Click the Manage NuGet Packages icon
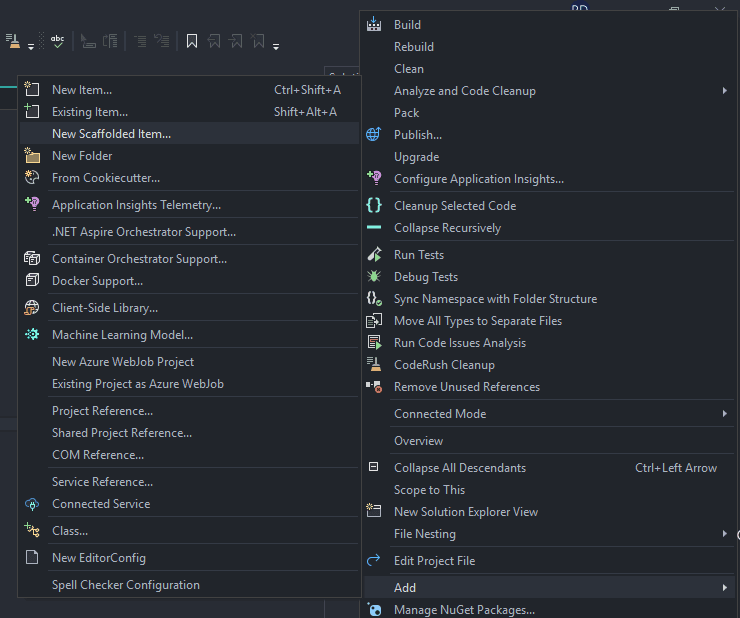 click(x=374, y=610)
